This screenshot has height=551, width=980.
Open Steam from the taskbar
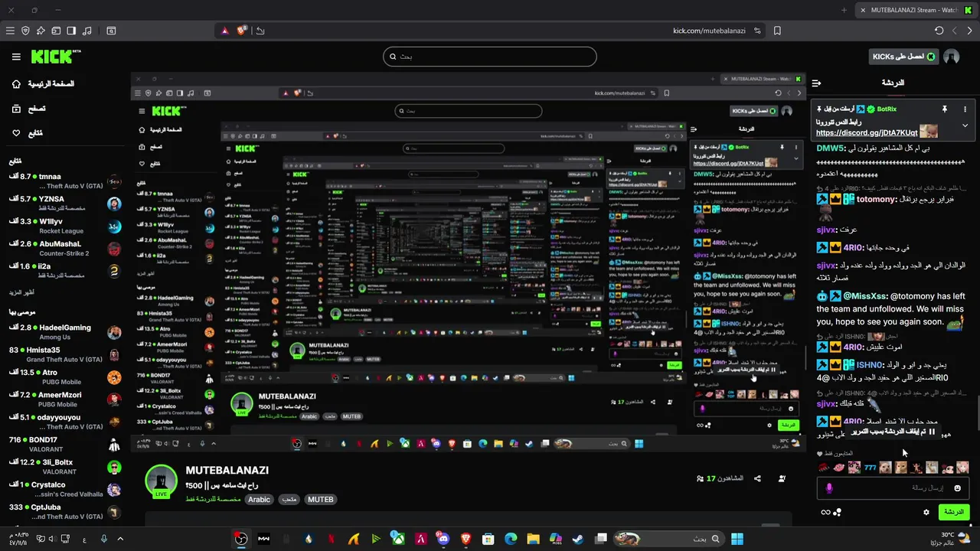point(578,539)
